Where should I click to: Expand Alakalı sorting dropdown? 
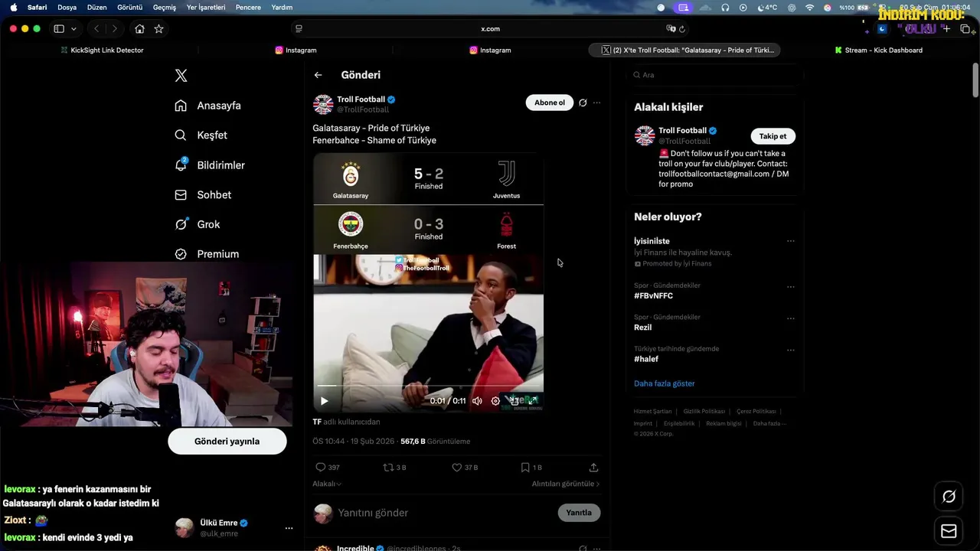327,484
